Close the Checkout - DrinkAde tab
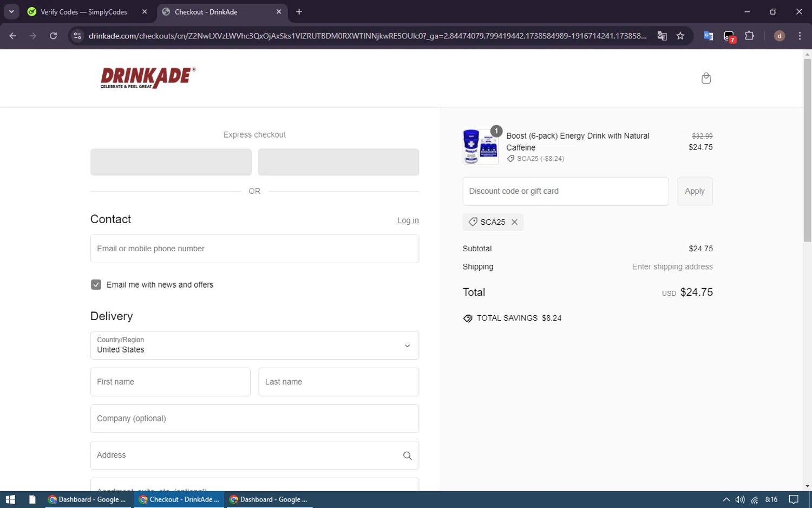The image size is (812, 508). pyautogui.click(x=279, y=11)
